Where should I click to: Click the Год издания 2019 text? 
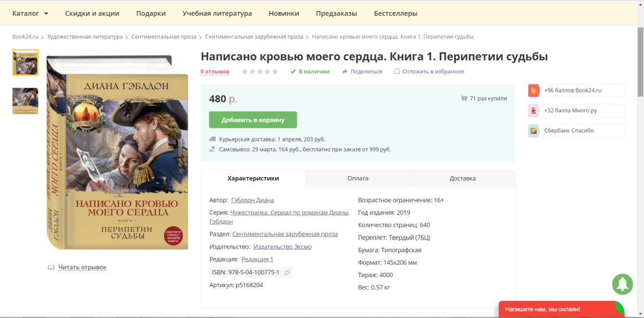tap(384, 212)
